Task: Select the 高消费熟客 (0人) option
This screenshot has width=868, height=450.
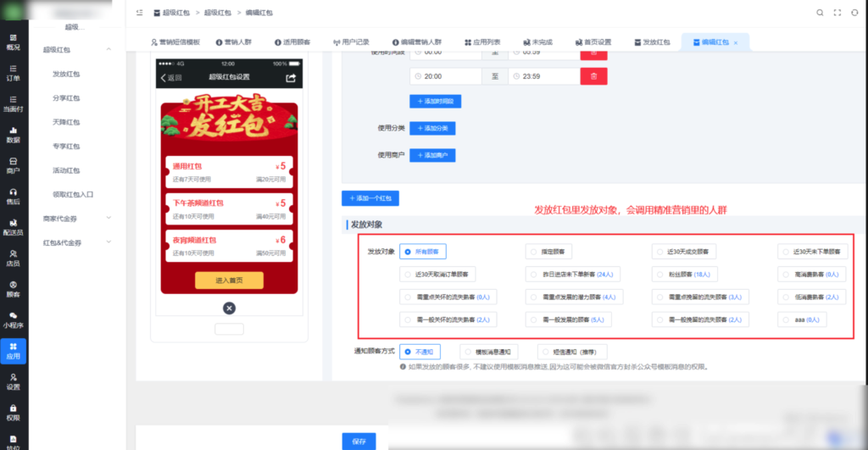Action: click(812, 275)
